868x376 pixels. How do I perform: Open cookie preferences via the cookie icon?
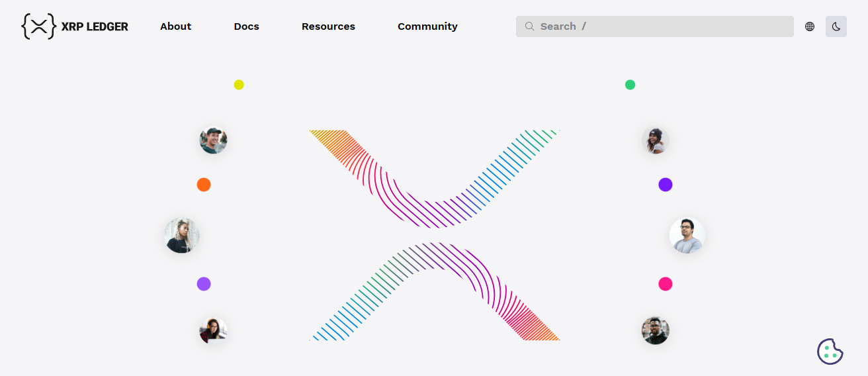[x=830, y=352]
